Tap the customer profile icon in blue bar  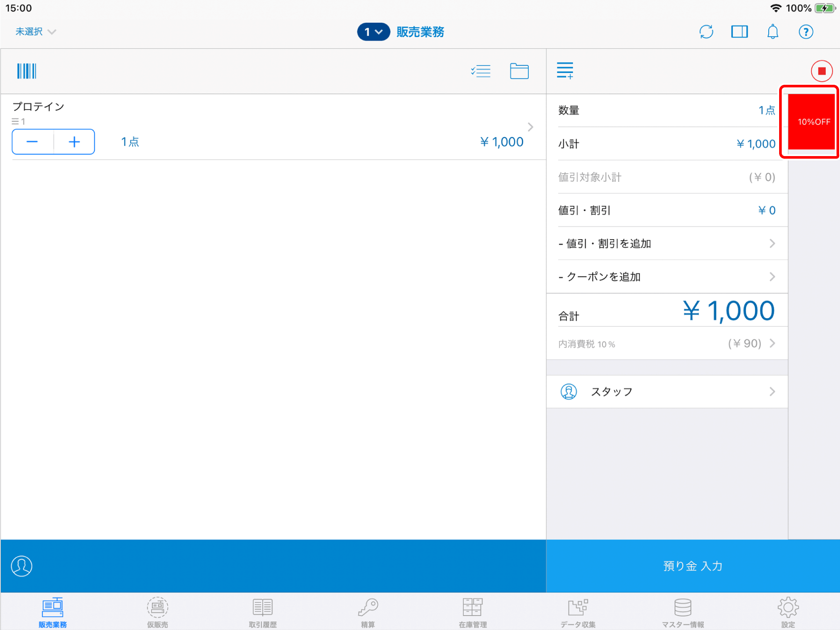(x=21, y=566)
